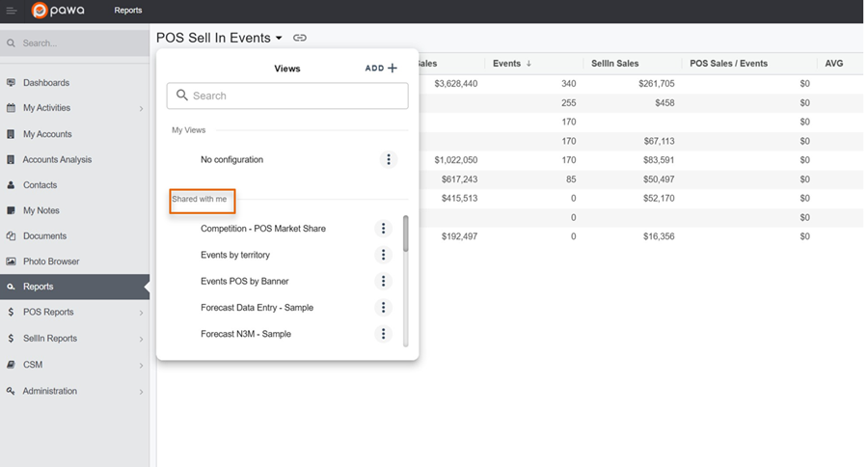Open the hamburger menu in top bar
Screen dimensions: 868x467
click(x=11, y=11)
